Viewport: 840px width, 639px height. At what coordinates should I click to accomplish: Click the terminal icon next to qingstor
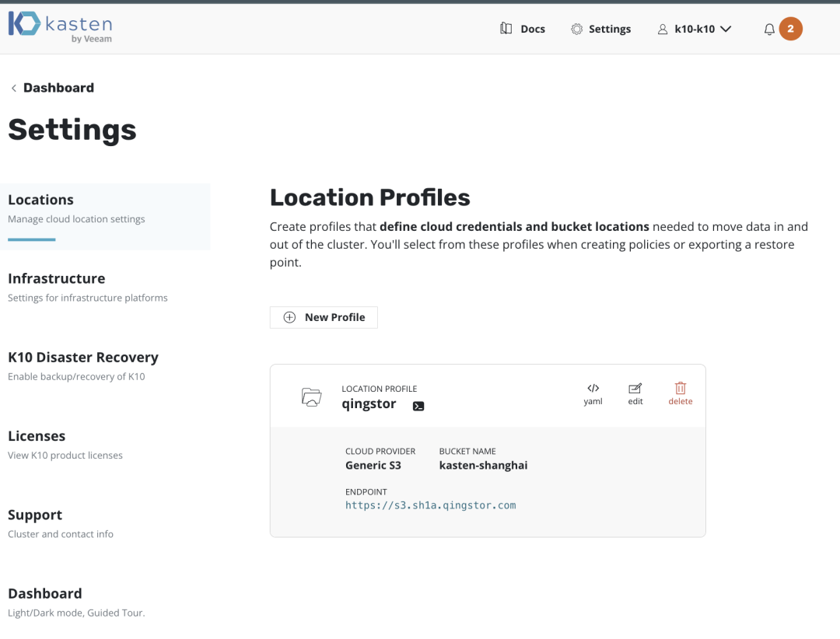[x=418, y=406]
